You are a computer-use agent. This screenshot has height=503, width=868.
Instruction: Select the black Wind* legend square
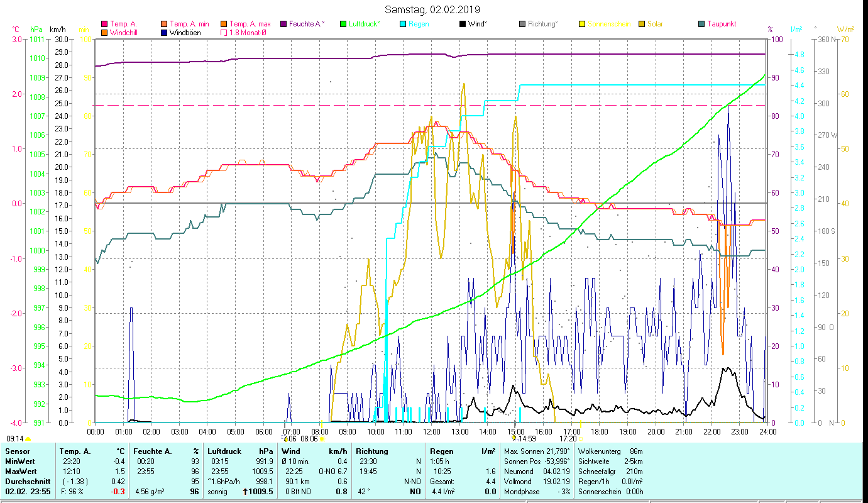pos(463,24)
